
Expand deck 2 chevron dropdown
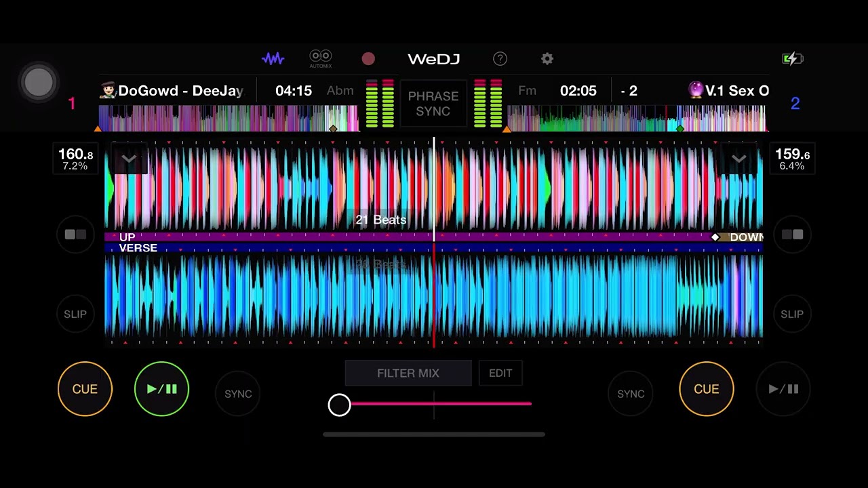coord(739,159)
